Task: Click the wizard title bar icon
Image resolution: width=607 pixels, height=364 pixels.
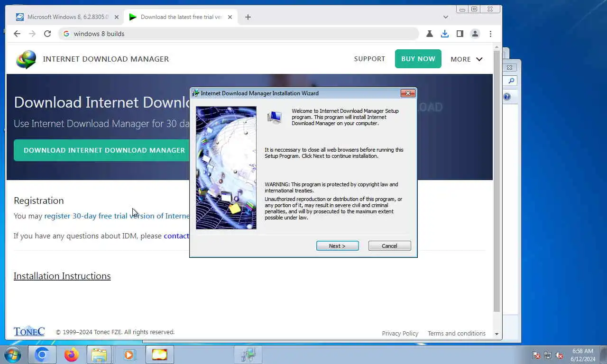Action: point(195,93)
